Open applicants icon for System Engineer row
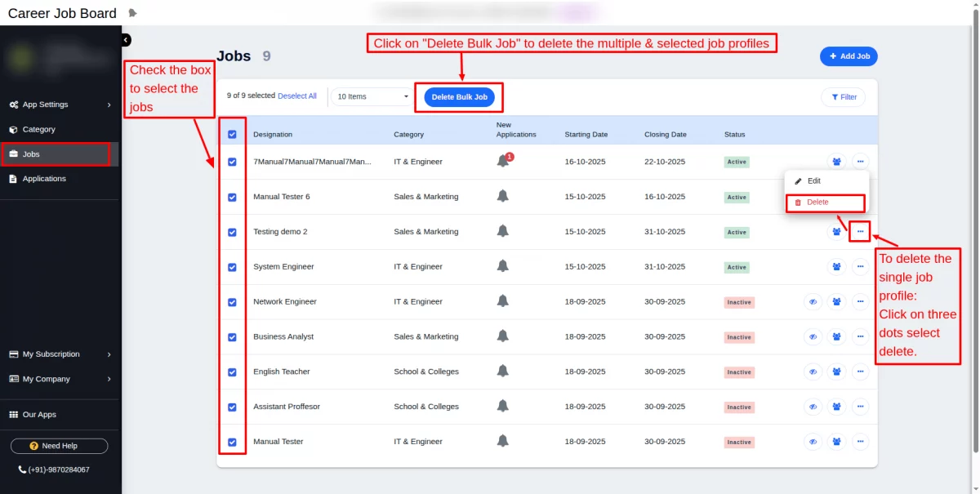The height and width of the screenshot is (494, 980). pos(836,267)
